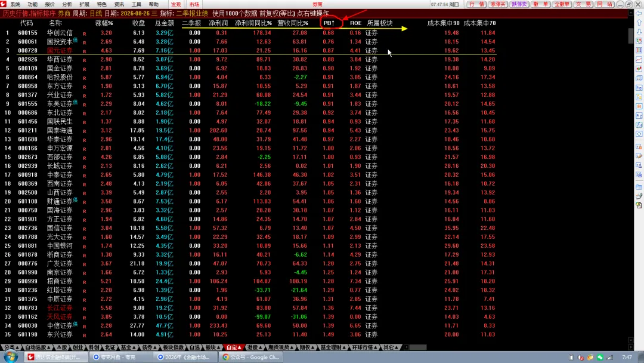Expand the 基金 bottom tab dropdown
Image resolution: width=644 pixels, height=363 pixels.
point(134,348)
